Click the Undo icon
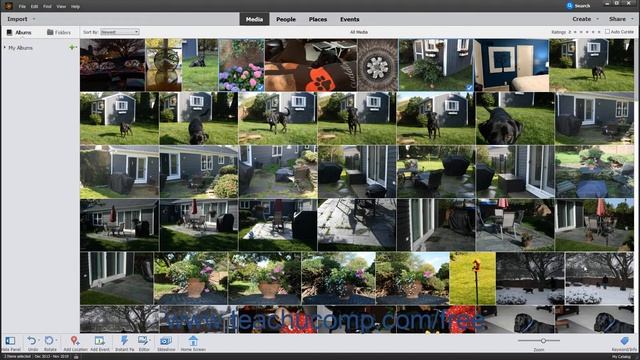The height and width of the screenshot is (360, 640). click(31, 340)
